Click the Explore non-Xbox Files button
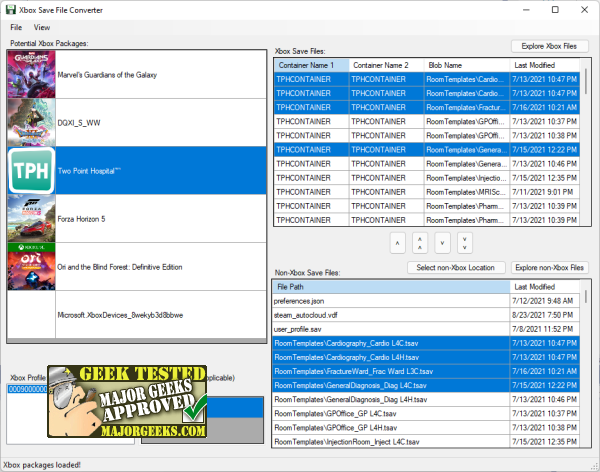This screenshot has height=472, width=600. tap(549, 268)
